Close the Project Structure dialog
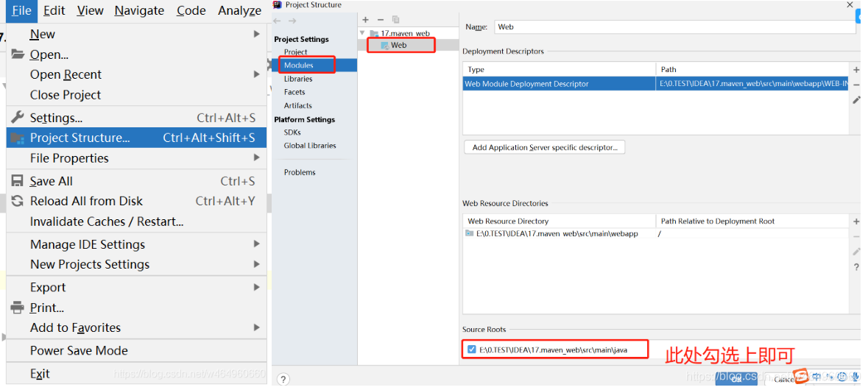Screen dimensions: 868x390 850,4
